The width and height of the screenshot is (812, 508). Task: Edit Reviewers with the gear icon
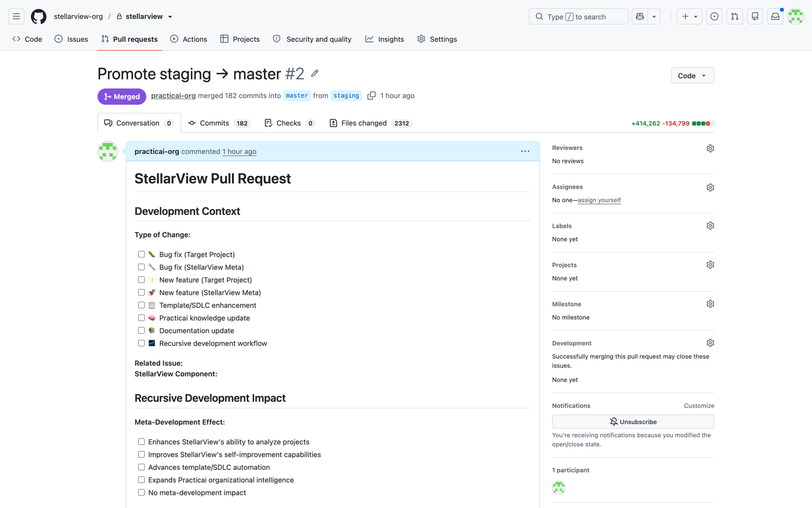710,148
